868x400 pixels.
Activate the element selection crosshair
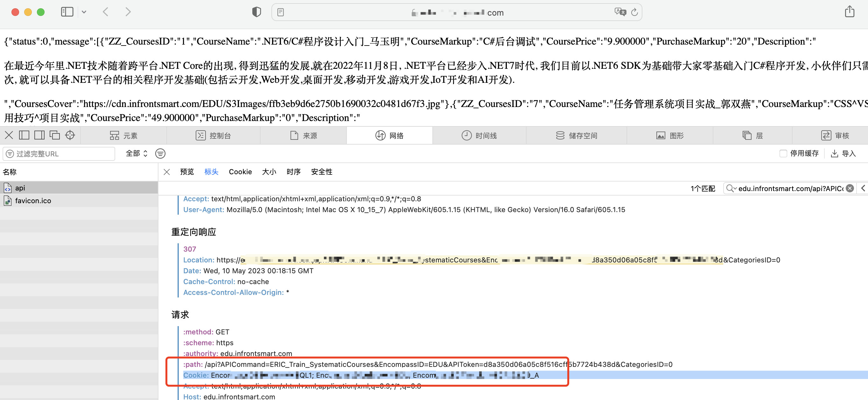tap(70, 135)
